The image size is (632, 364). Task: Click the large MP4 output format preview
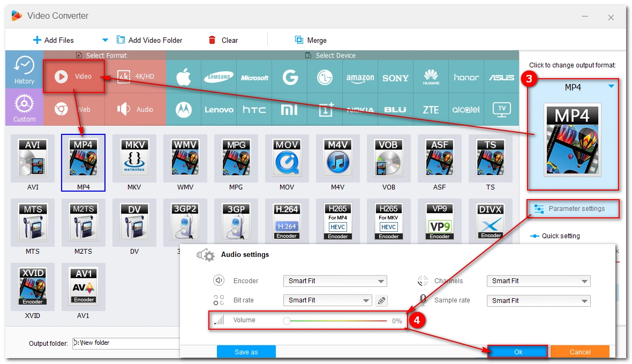[x=573, y=140]
